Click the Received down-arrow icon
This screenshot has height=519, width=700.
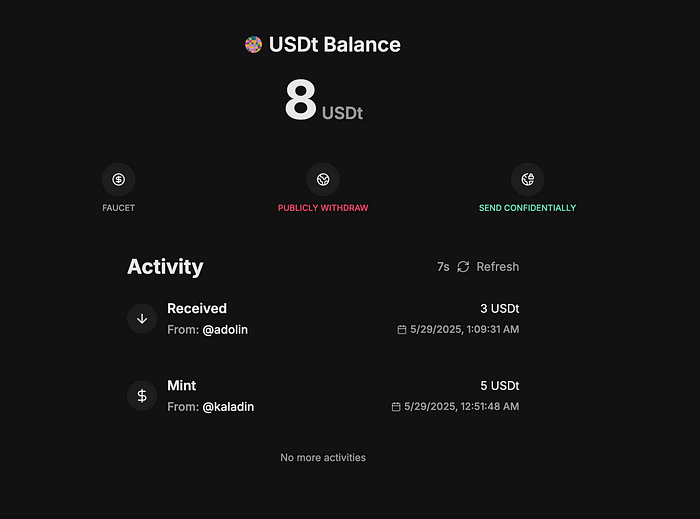tap(142, 319)
